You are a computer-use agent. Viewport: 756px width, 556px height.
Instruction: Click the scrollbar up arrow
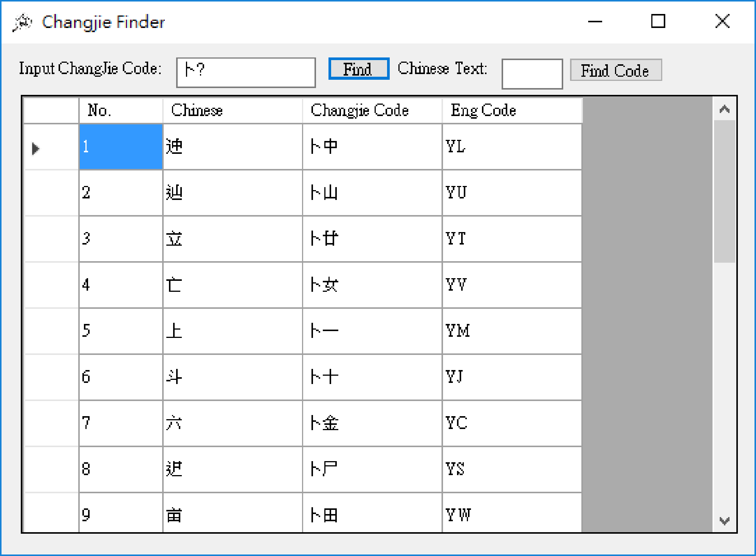[x=724, y=110]
